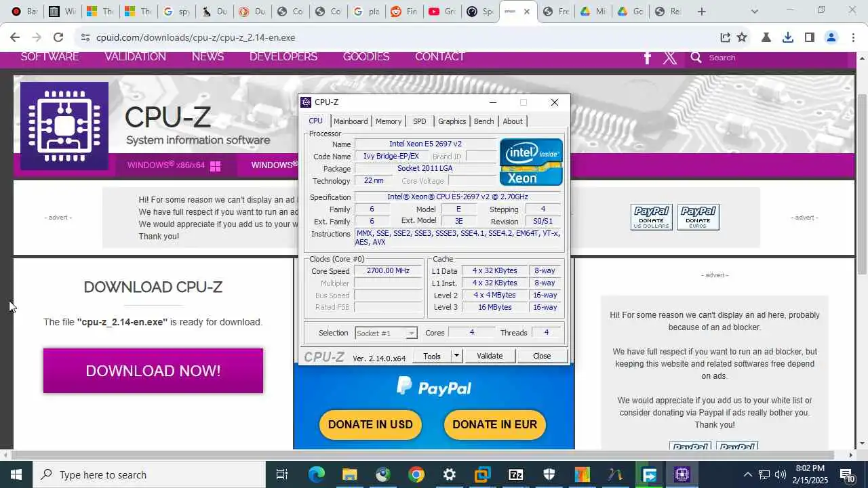
Task: Click the CPU-Z taskbar icon
Action: (x=682, y=474)
